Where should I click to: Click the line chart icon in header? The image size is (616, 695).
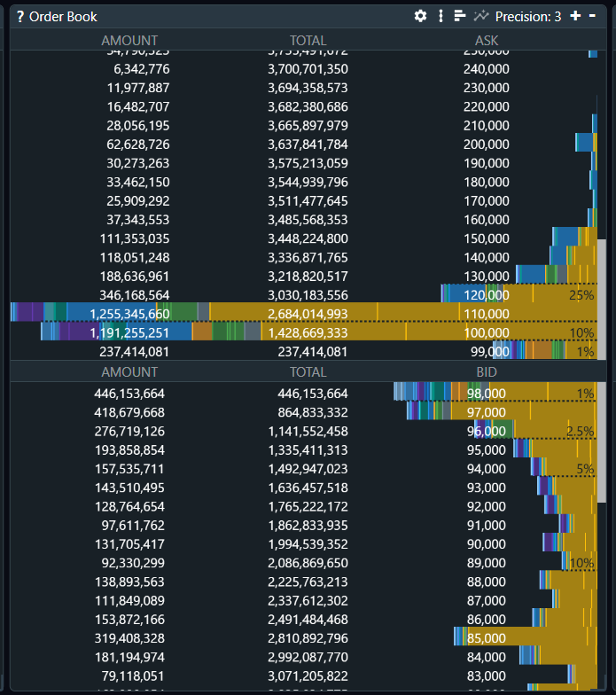point(480,16)
